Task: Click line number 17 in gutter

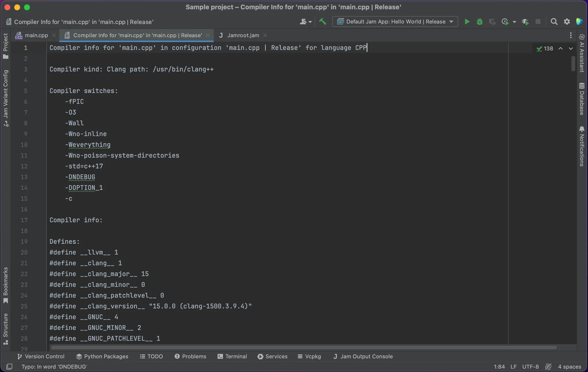Action: pyautogui.click(x=24, y=220)
